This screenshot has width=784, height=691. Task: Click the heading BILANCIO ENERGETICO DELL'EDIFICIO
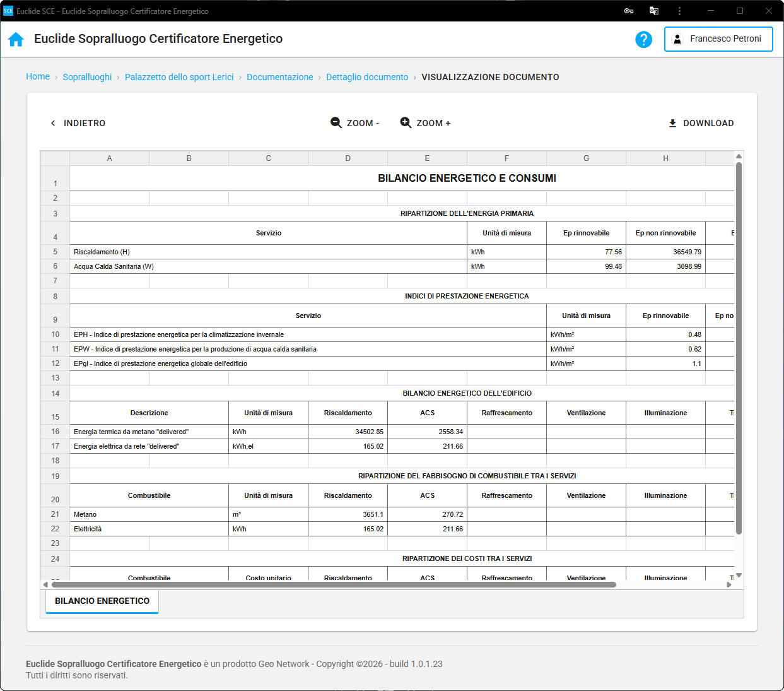pyautogui.click(x=467, y=393)
